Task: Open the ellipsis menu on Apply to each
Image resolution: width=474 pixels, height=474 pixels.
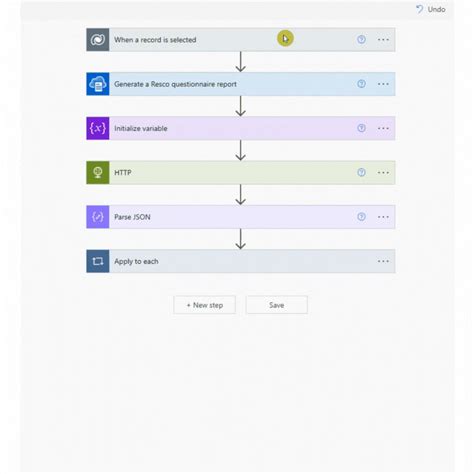Action: [x=383, y=261]
